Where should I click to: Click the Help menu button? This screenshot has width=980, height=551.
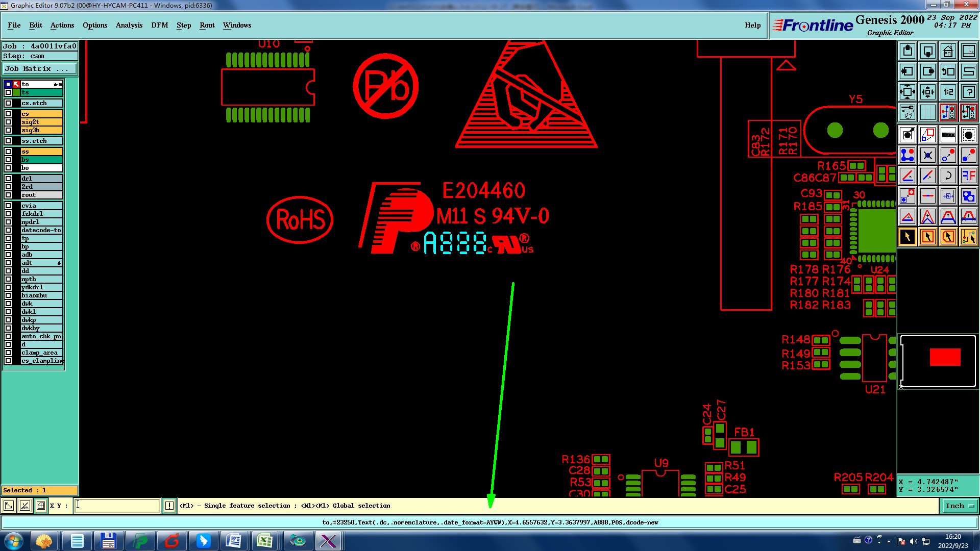tap(752, 25)
